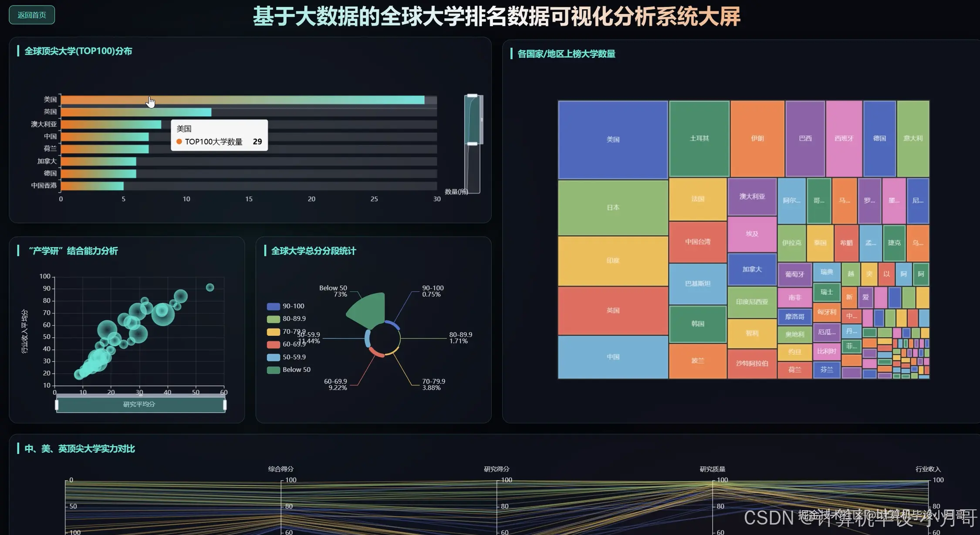This screenshot has width=980, height=535.
Task: Click the orange series dot inside the 美国 tooltip
Action: tap(179, 141)
